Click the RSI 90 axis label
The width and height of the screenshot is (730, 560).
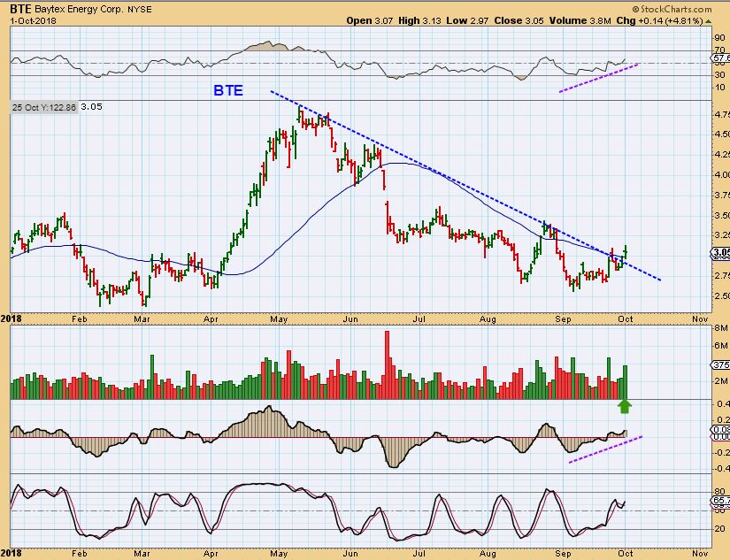[719, 38]
